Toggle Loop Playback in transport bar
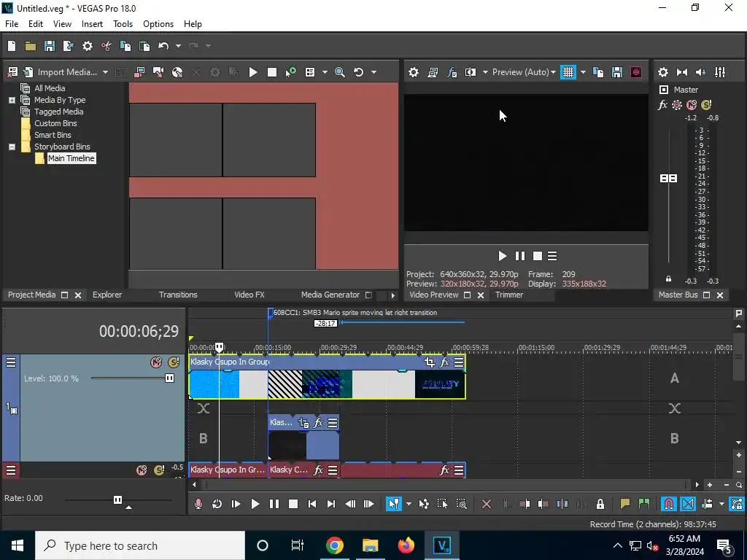 pos(217,504)
